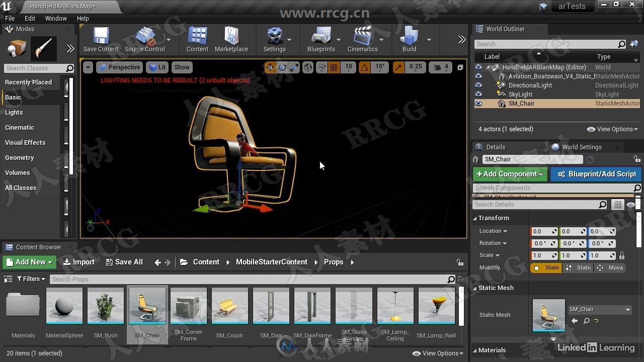
Task: Click Blueprint/Add Script button
Action: point(597,174)
